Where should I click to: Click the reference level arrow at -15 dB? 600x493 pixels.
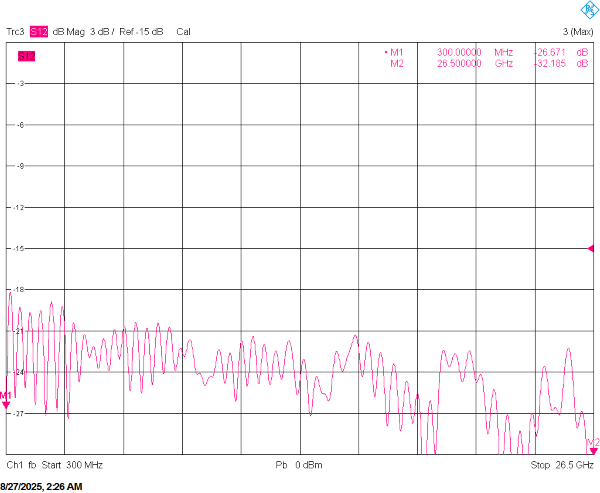coord(592,248)
